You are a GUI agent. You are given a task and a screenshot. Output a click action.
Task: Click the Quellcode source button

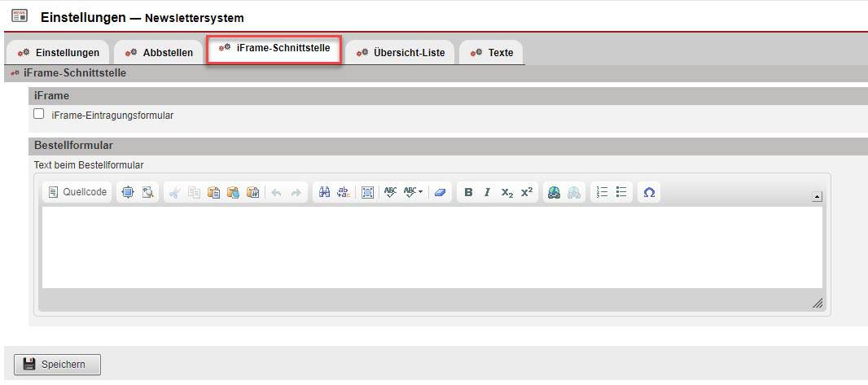click(x=77, y=192)
